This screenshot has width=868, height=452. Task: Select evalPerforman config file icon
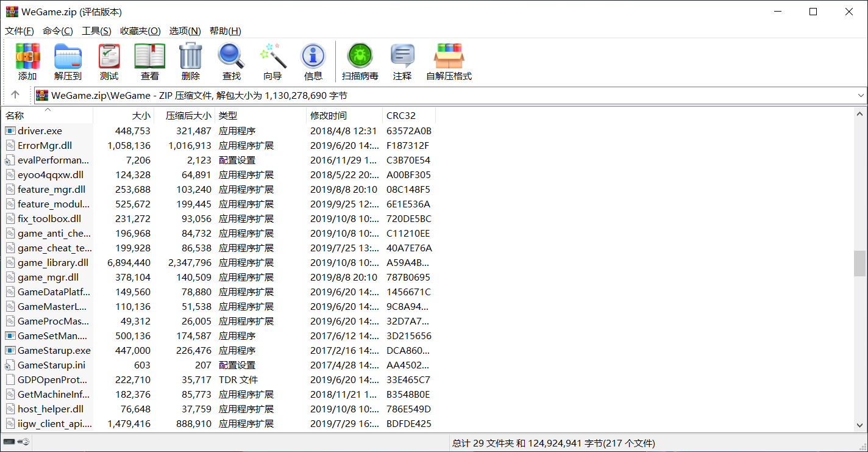(x=10, y=160)
